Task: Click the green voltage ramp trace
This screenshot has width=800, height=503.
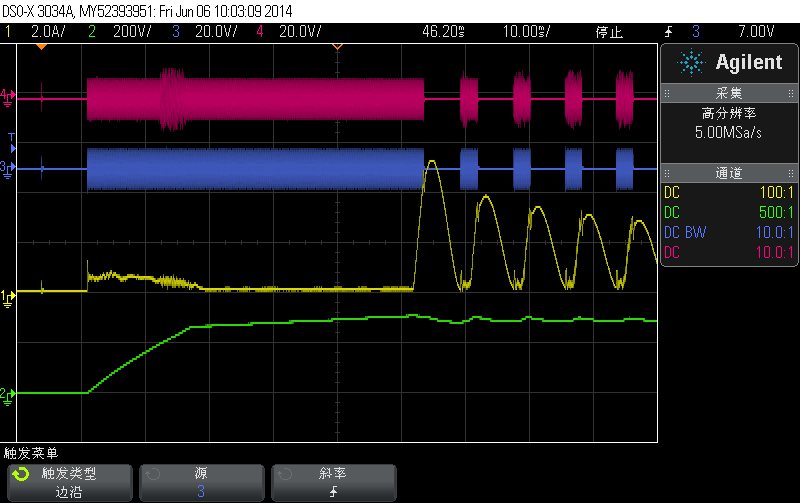Action: (x=139, y=357)
